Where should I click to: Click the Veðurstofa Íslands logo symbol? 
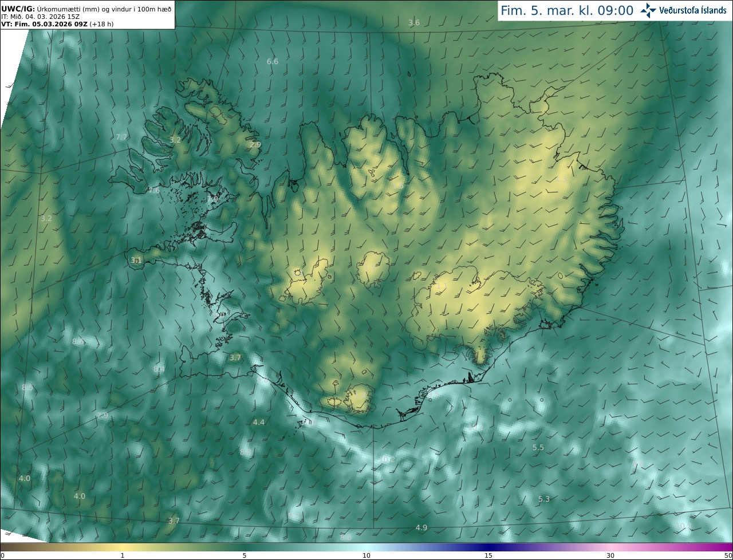(x=648, y=10)
